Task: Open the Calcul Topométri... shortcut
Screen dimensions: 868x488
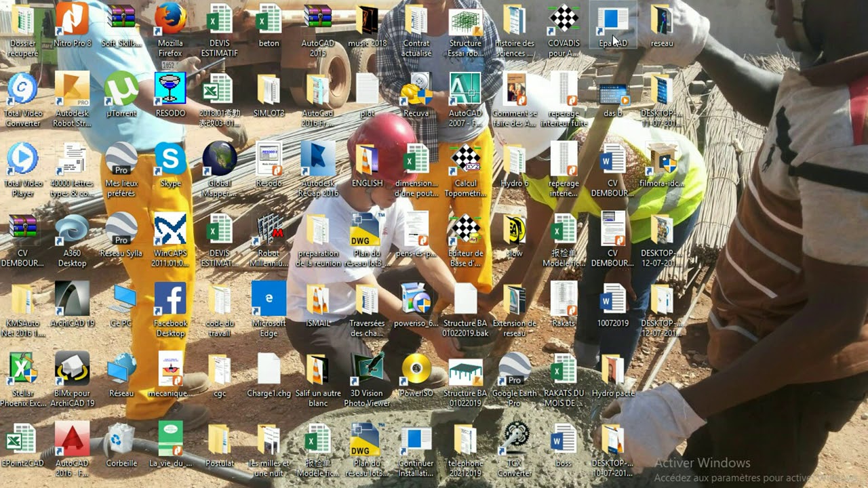Action: (x=465, y=170)
